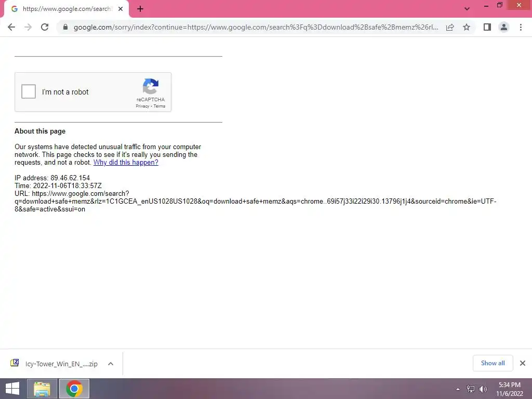
Task: Click the About this page heading
Action: [40, 131]
